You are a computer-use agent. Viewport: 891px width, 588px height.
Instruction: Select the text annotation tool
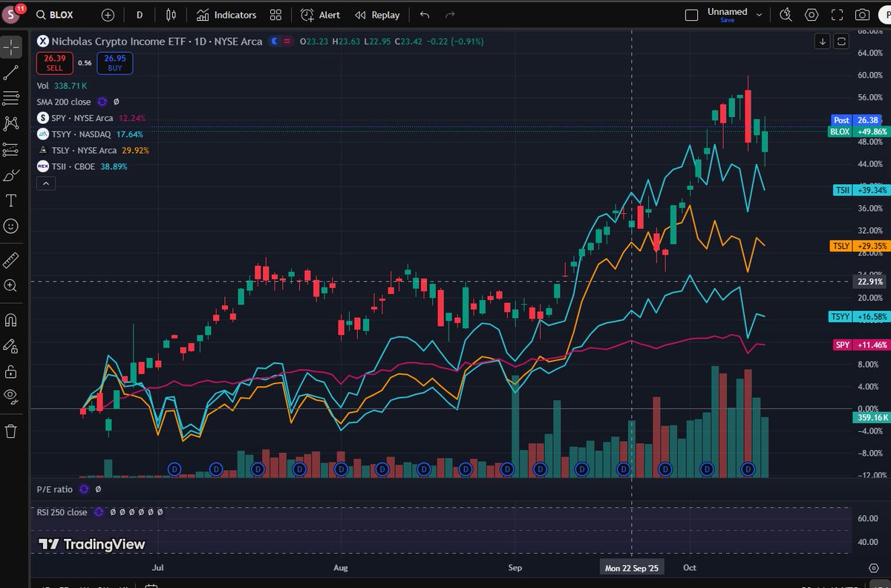(x=11, y=200)
